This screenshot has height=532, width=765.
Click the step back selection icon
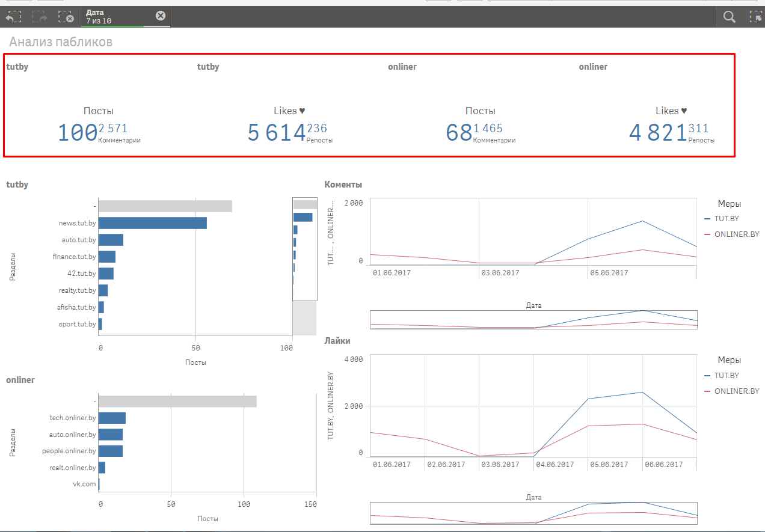(x=13, y=17)
